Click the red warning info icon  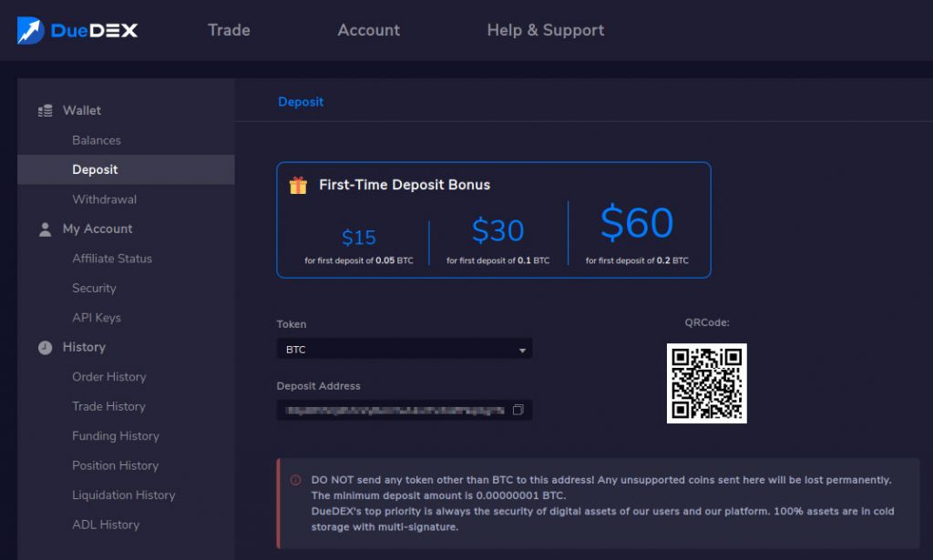(x=295, y=481)
